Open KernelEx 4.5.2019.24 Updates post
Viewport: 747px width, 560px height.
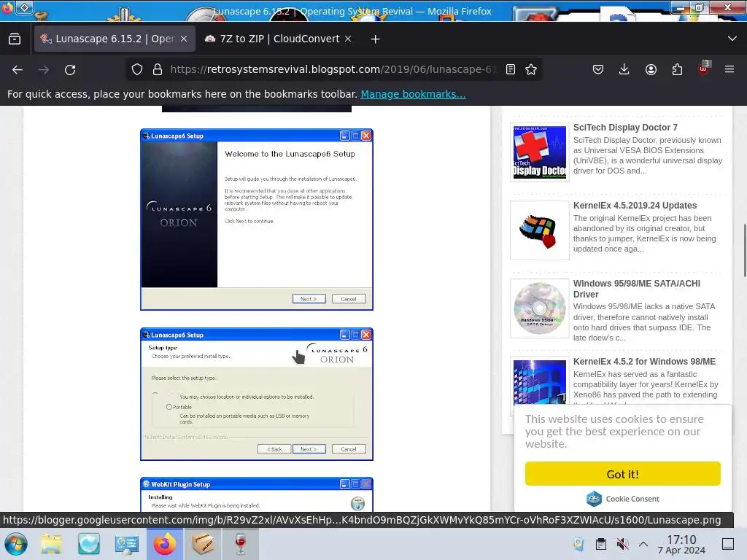(635, 206)
